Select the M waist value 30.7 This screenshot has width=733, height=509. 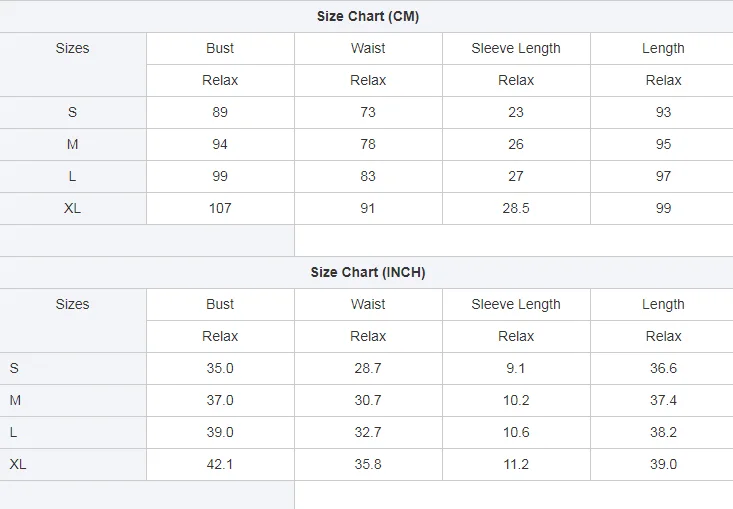coord(368,400)
